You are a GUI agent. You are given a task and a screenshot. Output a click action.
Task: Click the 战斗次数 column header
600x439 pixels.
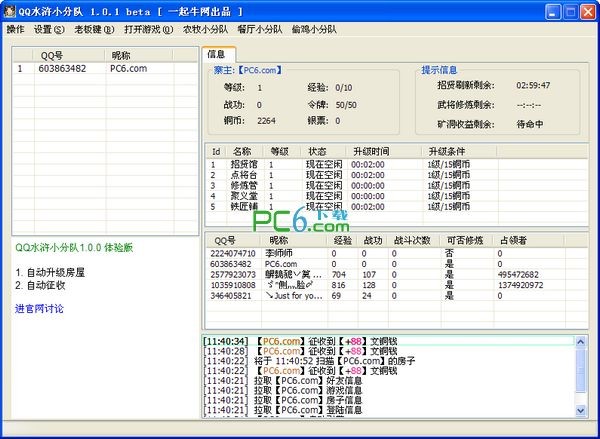[414, 241]
